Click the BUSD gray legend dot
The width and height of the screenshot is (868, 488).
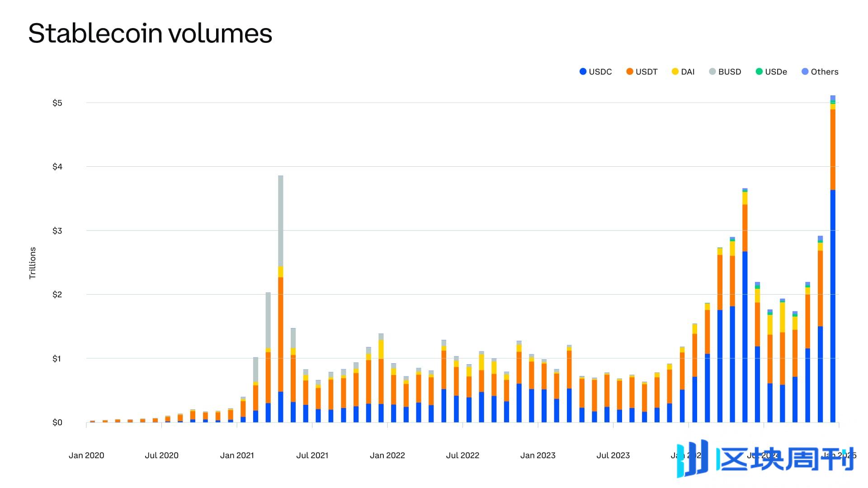[712, 71]
